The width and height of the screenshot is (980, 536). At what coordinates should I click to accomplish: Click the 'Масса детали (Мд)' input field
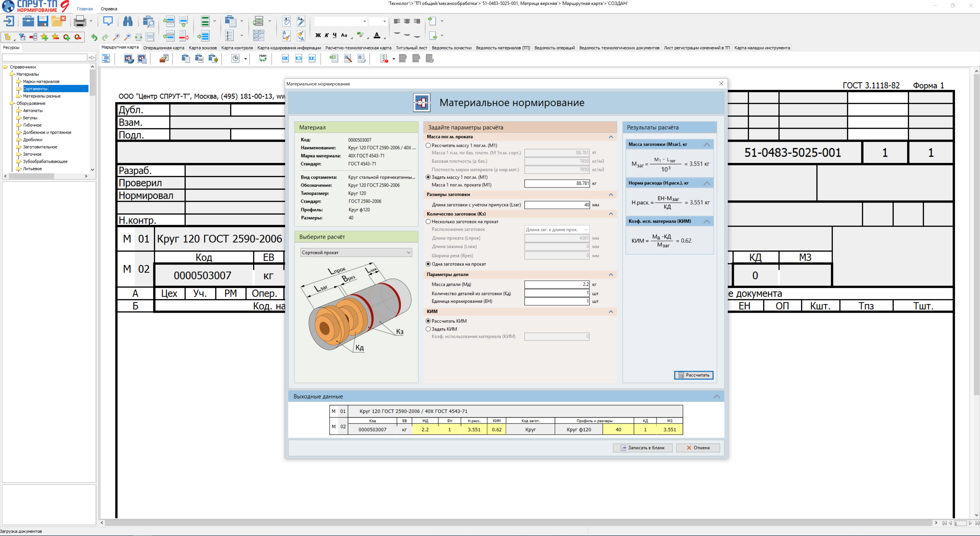point(556,284)
